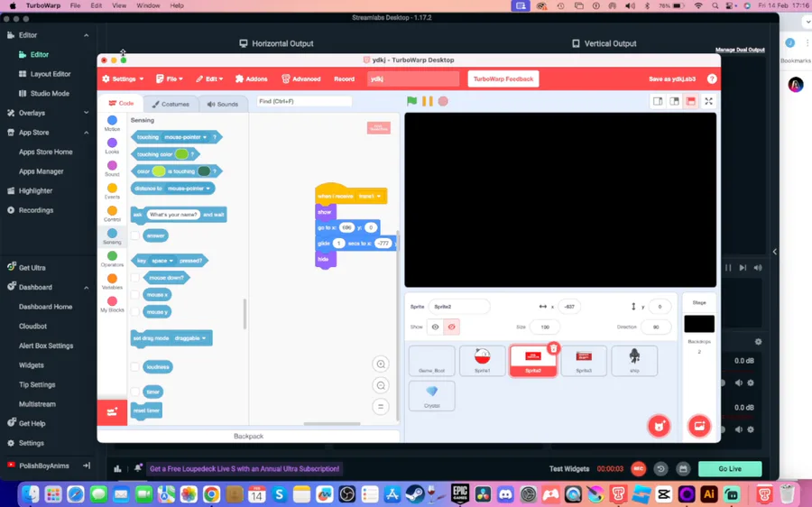Image resolution: width=812 pixels, height=507 pixels.
Task: Pick the touching color swatch
Action: point(181,154)
